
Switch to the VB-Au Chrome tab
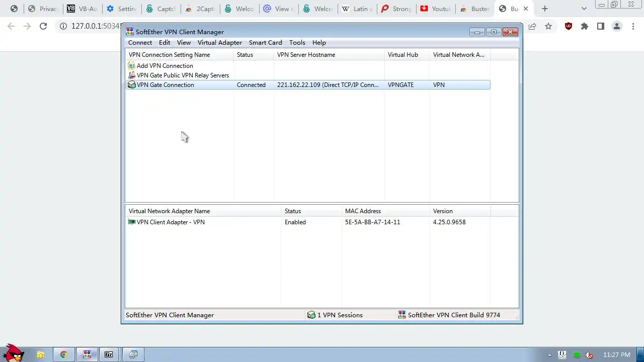[82, 9]
